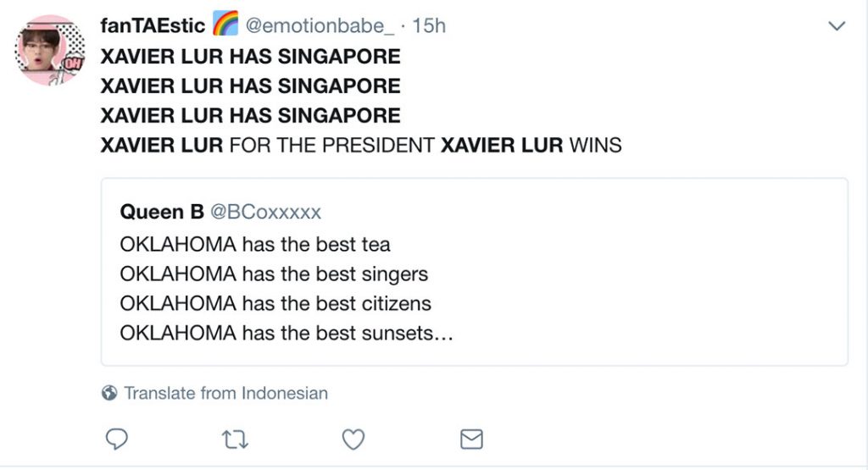This screenshot has width=868, height=470.
Task: Click the @BCoxxxxx handle in quote
Action: (x=265, y=211)
